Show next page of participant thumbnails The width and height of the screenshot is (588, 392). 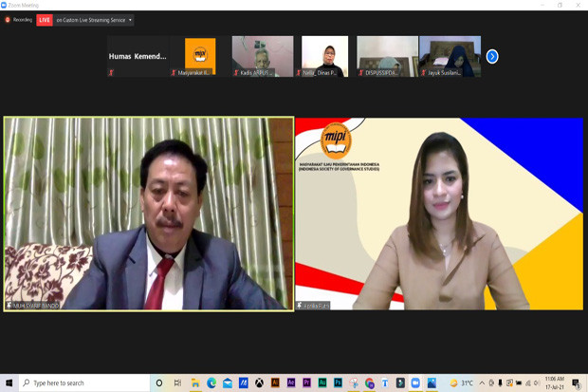(492, 57)
